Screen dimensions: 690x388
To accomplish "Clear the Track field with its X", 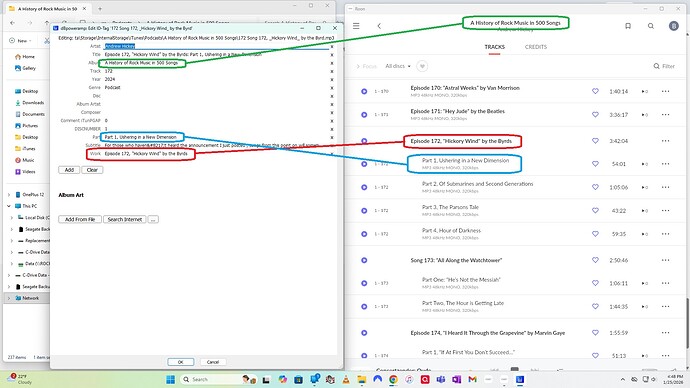I will tap(332, 71).
